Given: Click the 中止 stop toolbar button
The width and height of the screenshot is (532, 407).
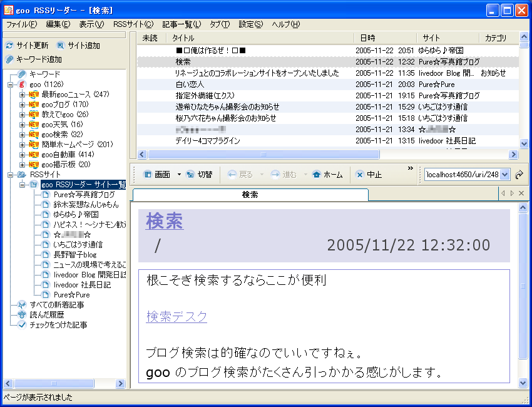Looking at the screenshot, I should point(369,175).
